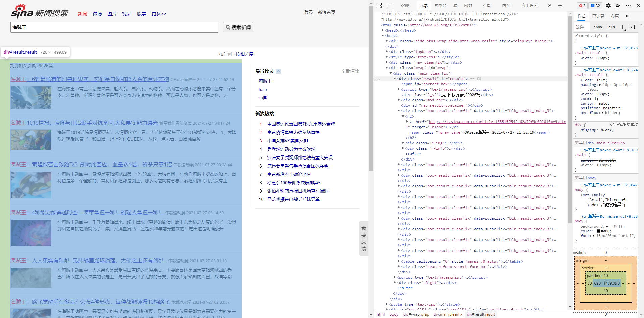Toggle the .cls class editor
The height and width of the screenshot is (318, 644).
coord(611,27)
